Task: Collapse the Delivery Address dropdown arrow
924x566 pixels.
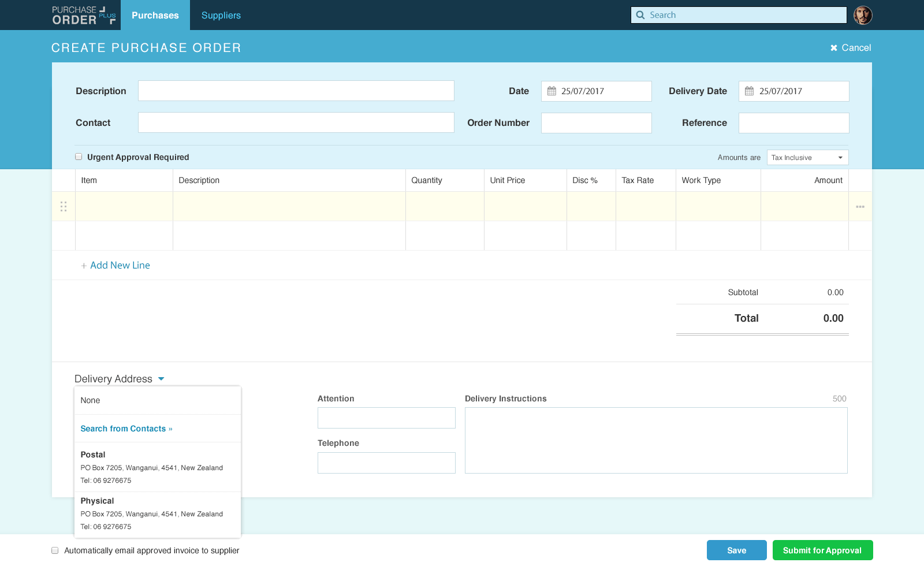Action: [161, 378]
